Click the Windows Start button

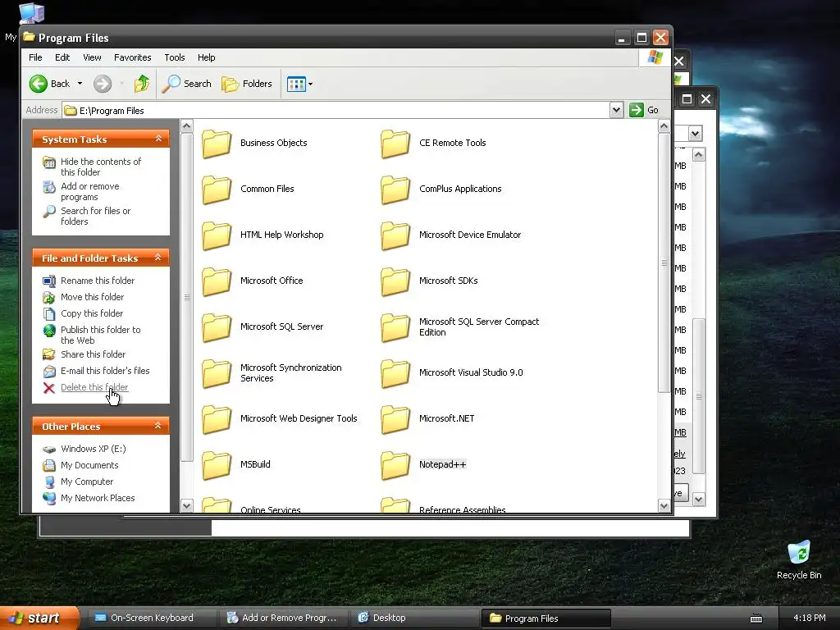[39, 619]
